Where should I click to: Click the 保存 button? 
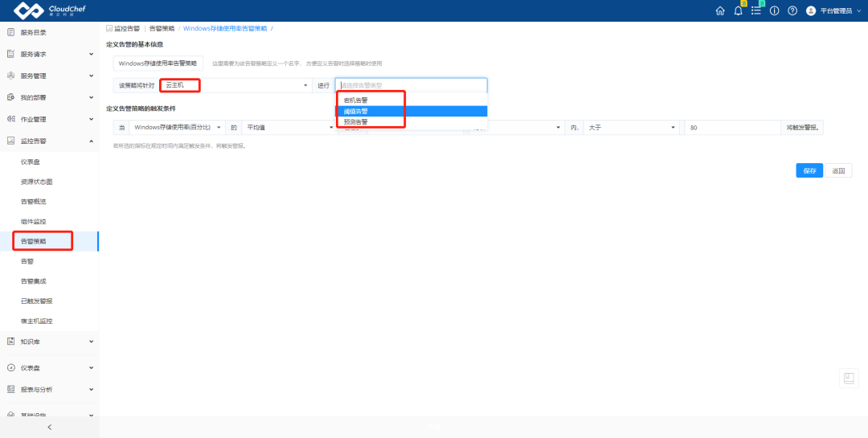809,170
